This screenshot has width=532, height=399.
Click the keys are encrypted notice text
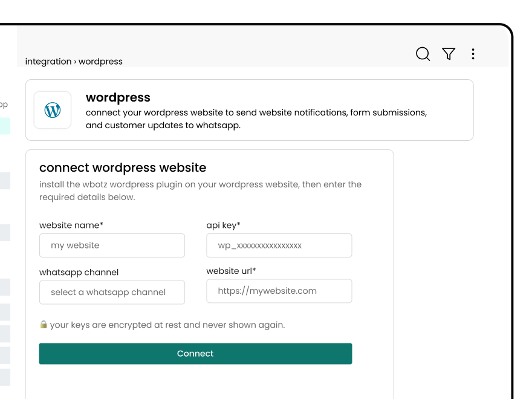[x=167, y=325]
